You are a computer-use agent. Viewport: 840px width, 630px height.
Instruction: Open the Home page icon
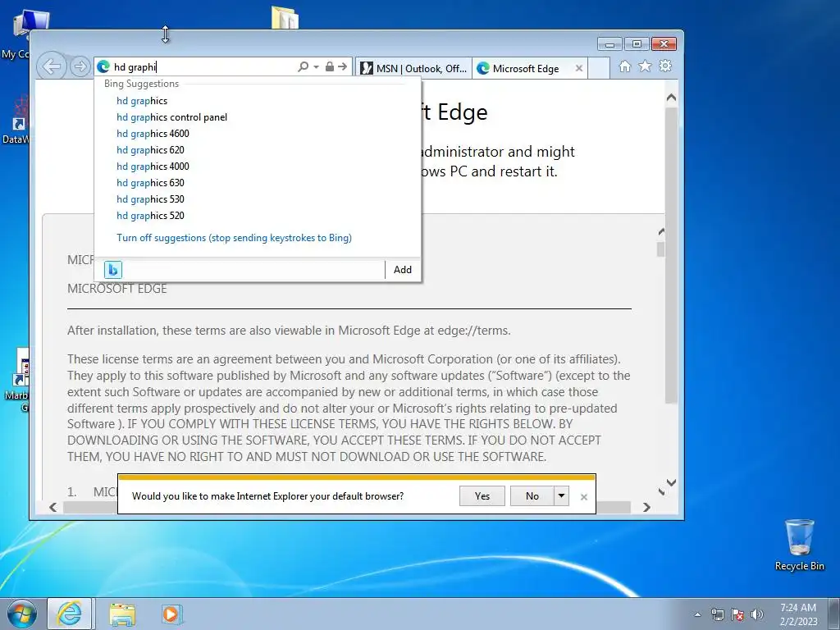pyautogui.click(x=624, y=66)
